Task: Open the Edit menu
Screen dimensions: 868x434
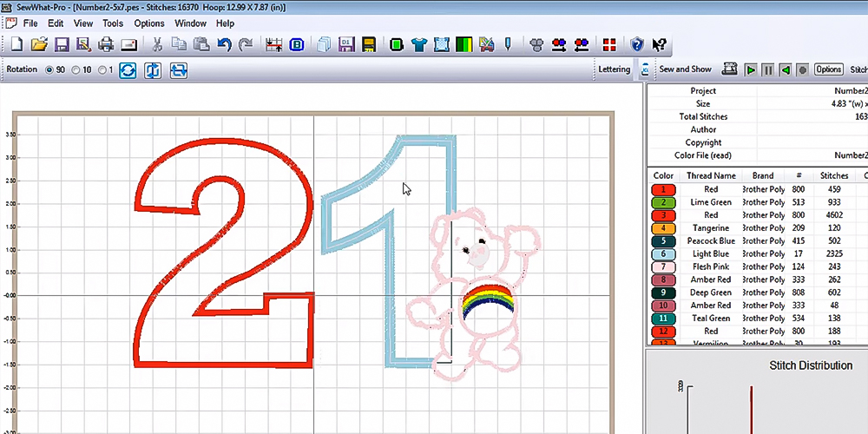Action: tap(56, 23)
